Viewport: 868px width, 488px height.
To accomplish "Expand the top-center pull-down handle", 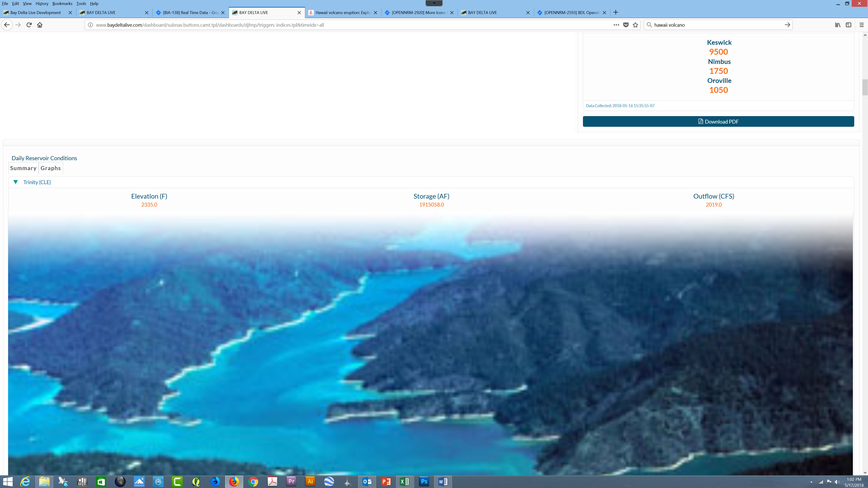I will click(434, 3).
